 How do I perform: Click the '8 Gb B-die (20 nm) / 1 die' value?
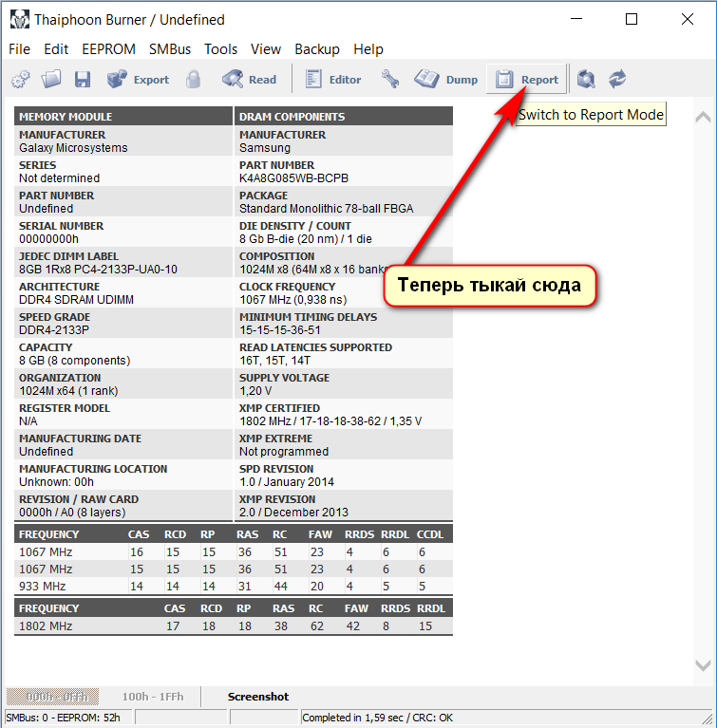click(x=305, y=239)
